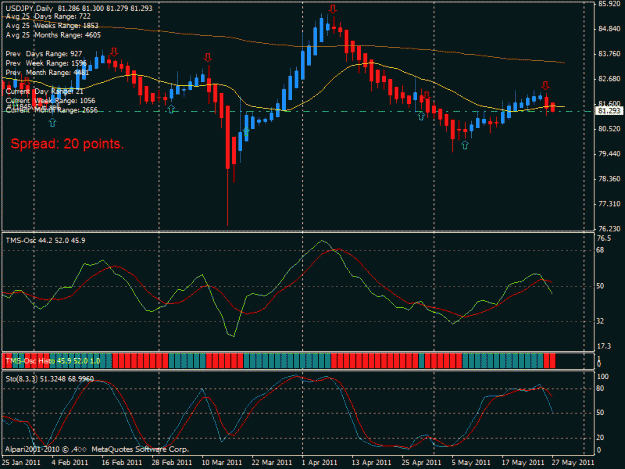Select 'Prev Month Range: 4481' text
The height and width of the screenshot is (469, 625).
[x=47, y=73]
